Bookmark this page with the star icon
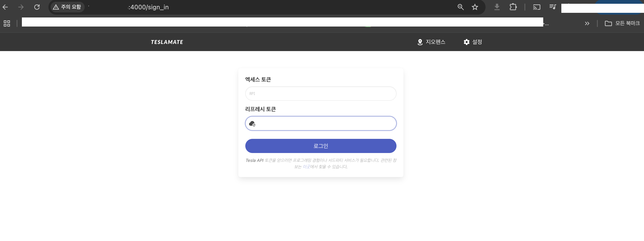 475,7
